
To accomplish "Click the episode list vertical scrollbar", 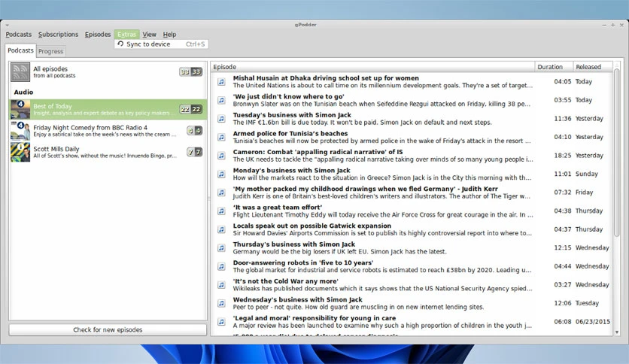I will [x=617, y=153].
